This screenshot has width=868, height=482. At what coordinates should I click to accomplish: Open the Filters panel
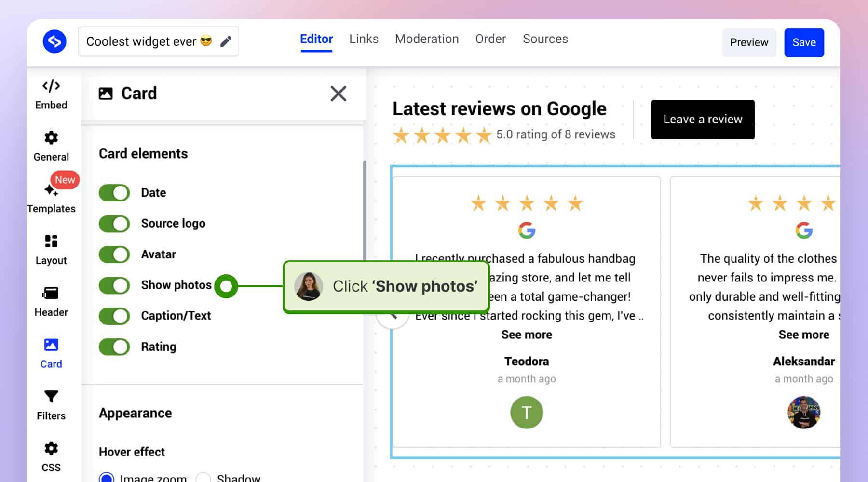pos(51,405)
